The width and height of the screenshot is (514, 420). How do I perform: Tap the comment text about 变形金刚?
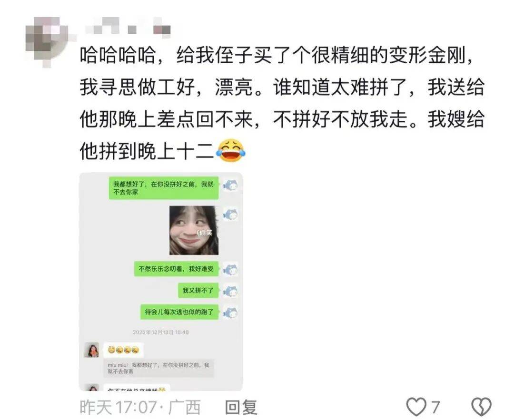(x=282, y=103)
